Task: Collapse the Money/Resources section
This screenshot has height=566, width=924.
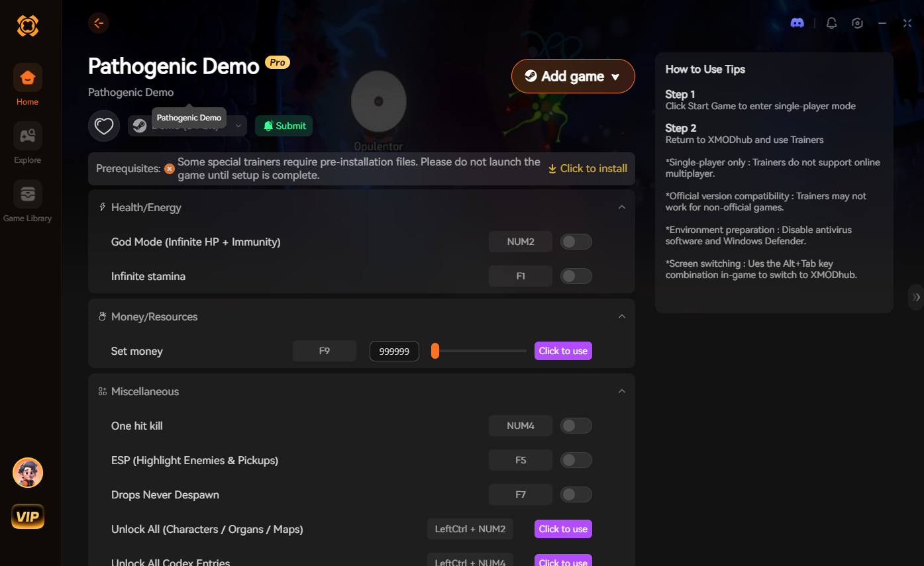Action: [622, 316]
